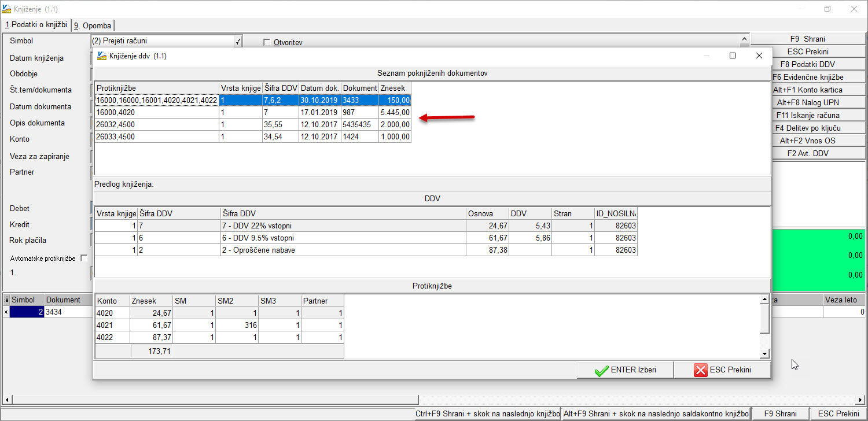Click the Simbol cell value 2 in main grid
The height and width of the screenshot is (421, 868).
27,312
